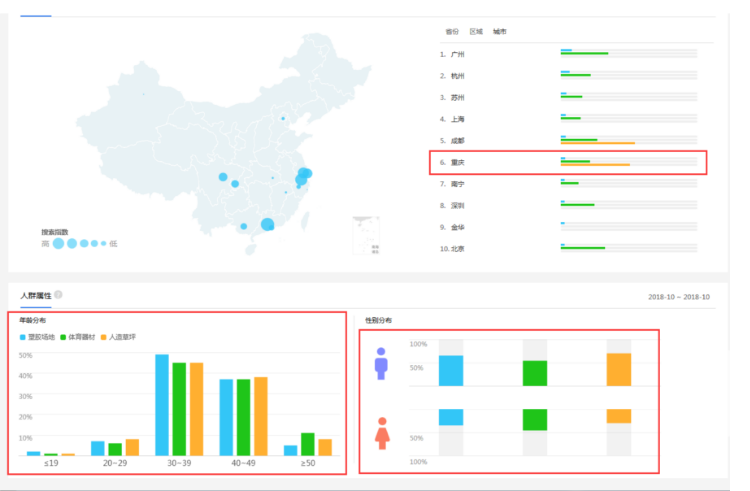Screen dimensions: 750x491
Task: Click the green bar for ages ≥50
Action: click(307, 443)
